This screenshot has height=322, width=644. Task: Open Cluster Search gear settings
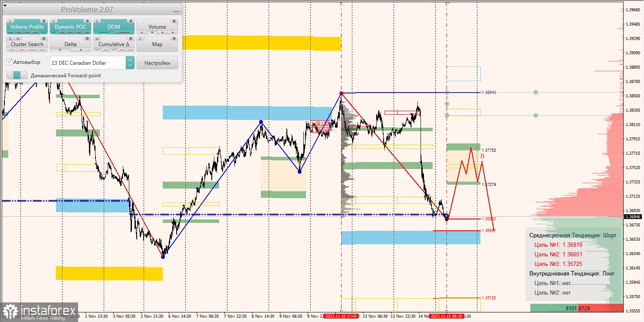(44, 38)
